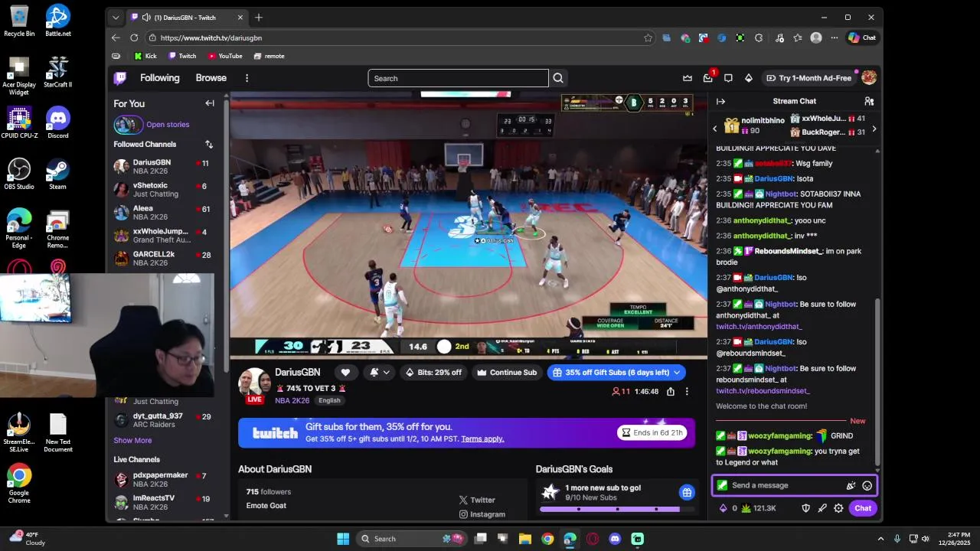
Task: Show previous gift leaderboard arrow
Action: 715,129
